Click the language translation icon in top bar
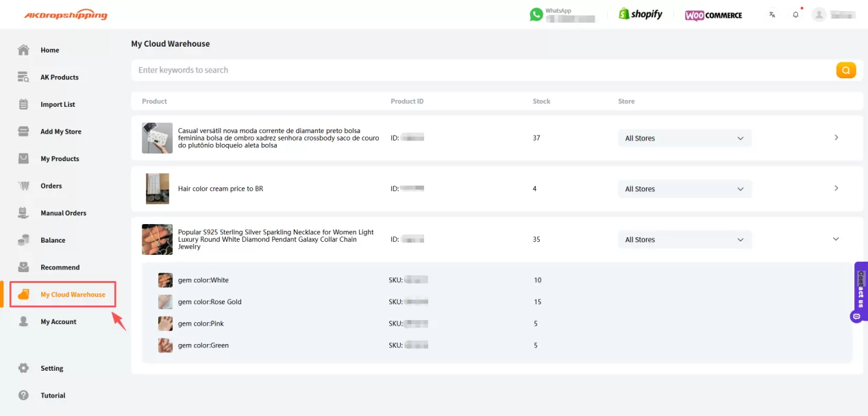 point(772,14)
